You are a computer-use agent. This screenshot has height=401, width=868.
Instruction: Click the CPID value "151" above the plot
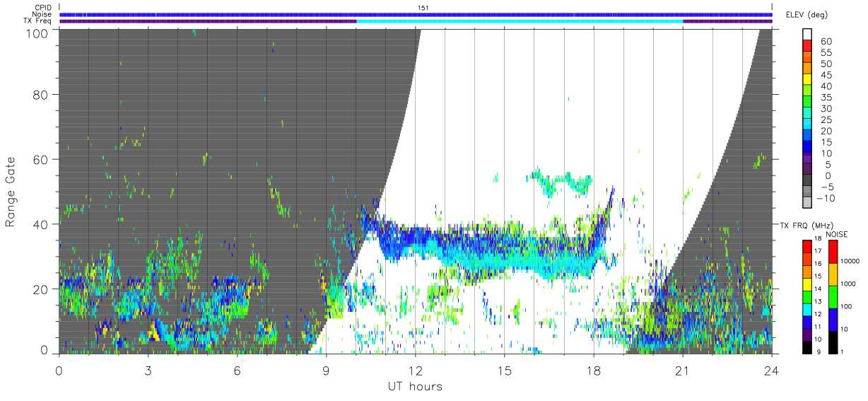point(423,8)
